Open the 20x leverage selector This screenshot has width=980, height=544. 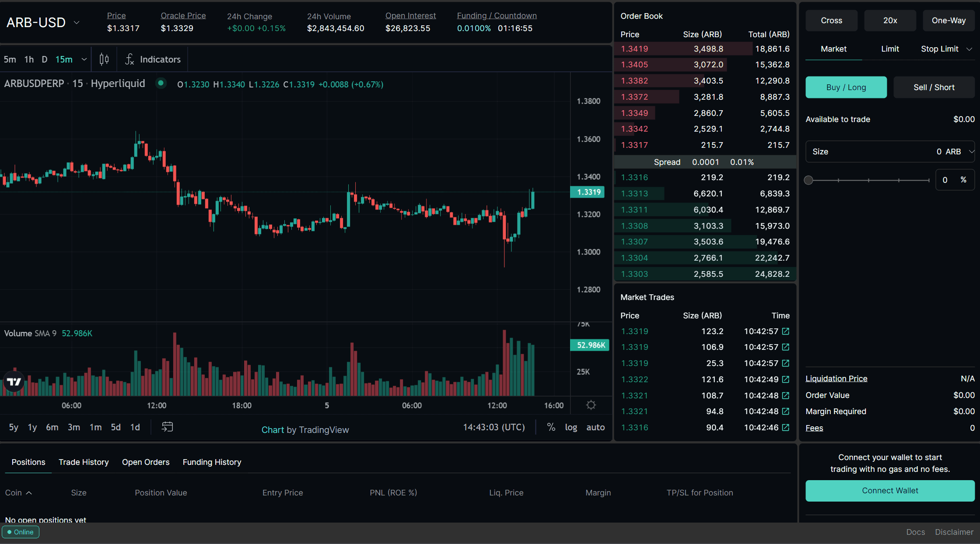click(x=890, y=21)
